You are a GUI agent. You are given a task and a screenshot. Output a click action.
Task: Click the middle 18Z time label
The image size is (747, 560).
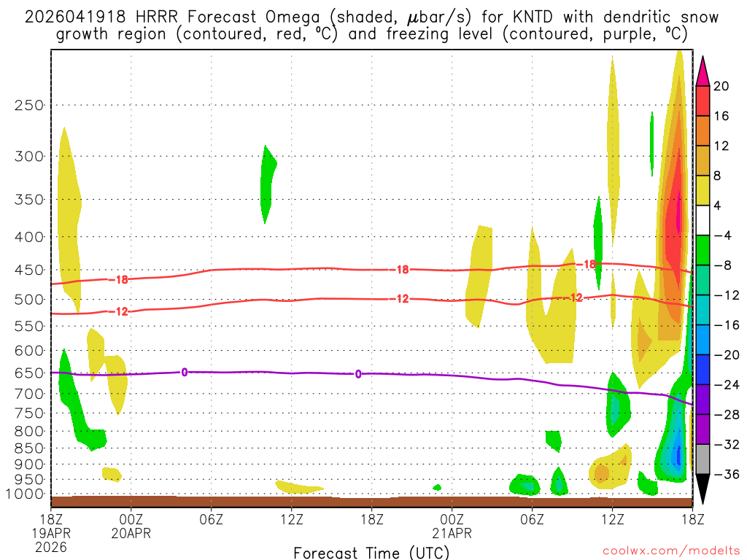coord(371,519)
